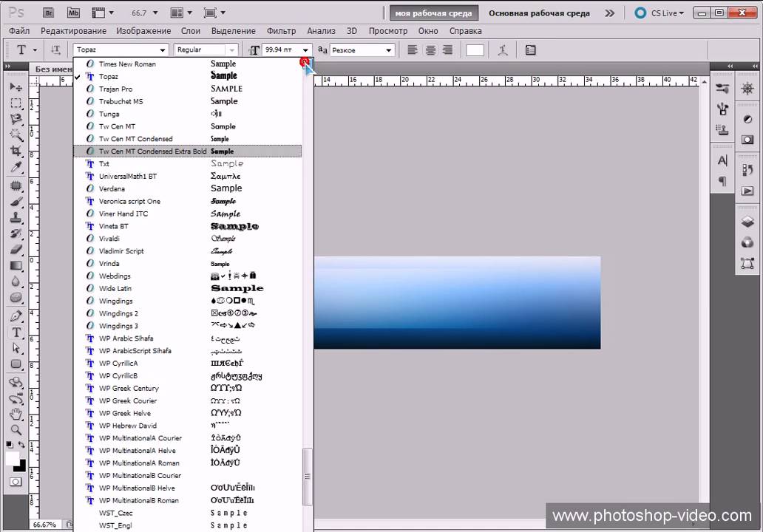Viewport: 763px width, 532px height.
Task: Select the Eyedropper tool
Action: (16, 167)
